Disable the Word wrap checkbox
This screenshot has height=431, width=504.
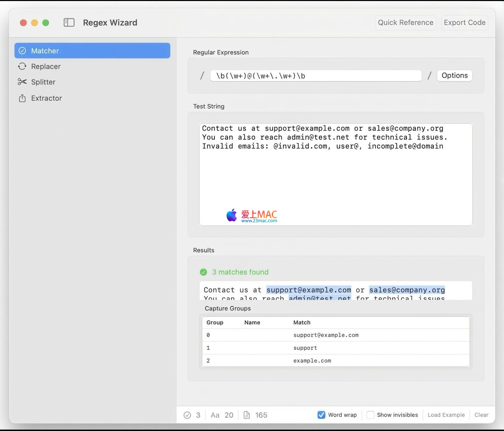point(321,415)
